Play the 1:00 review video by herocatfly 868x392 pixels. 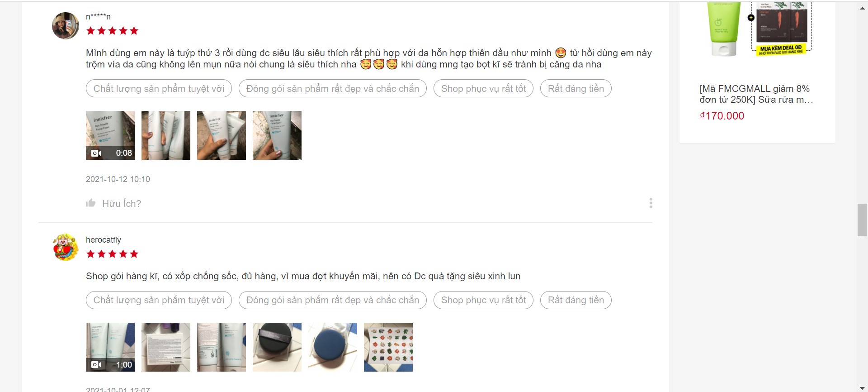(x=110, y=347)
